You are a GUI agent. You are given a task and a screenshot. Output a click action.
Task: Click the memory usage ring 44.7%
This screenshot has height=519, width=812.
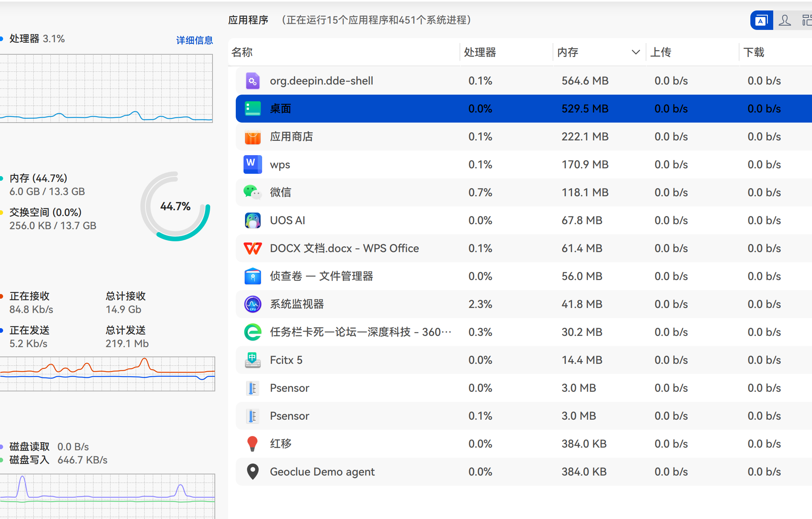point(175,206)
